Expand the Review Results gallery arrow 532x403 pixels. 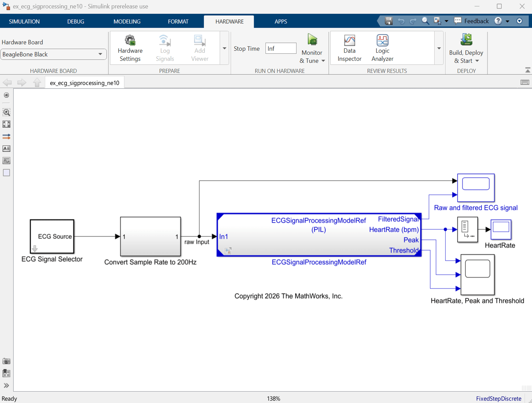439,48
